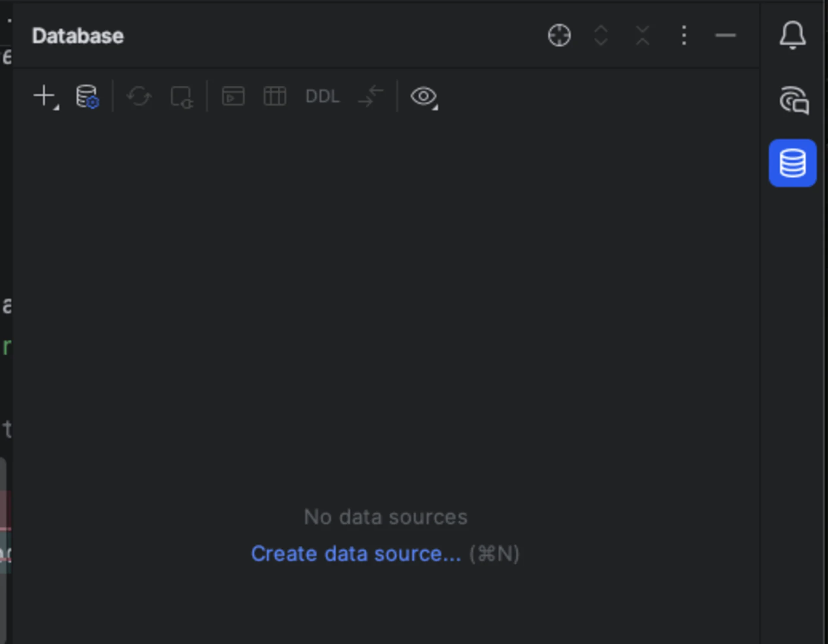Viewport: 828px width, 644px height.
Task: Click the Disconnect from data source icon
Action: [182, 97]
